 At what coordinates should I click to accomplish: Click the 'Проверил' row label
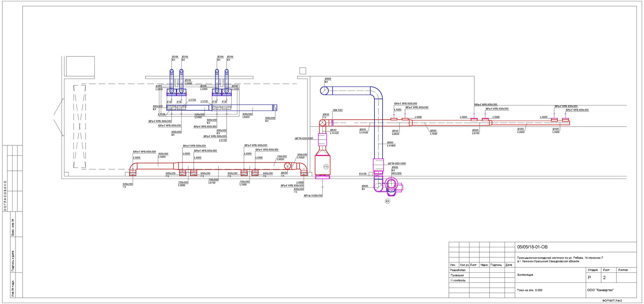(x=457, y=275)
